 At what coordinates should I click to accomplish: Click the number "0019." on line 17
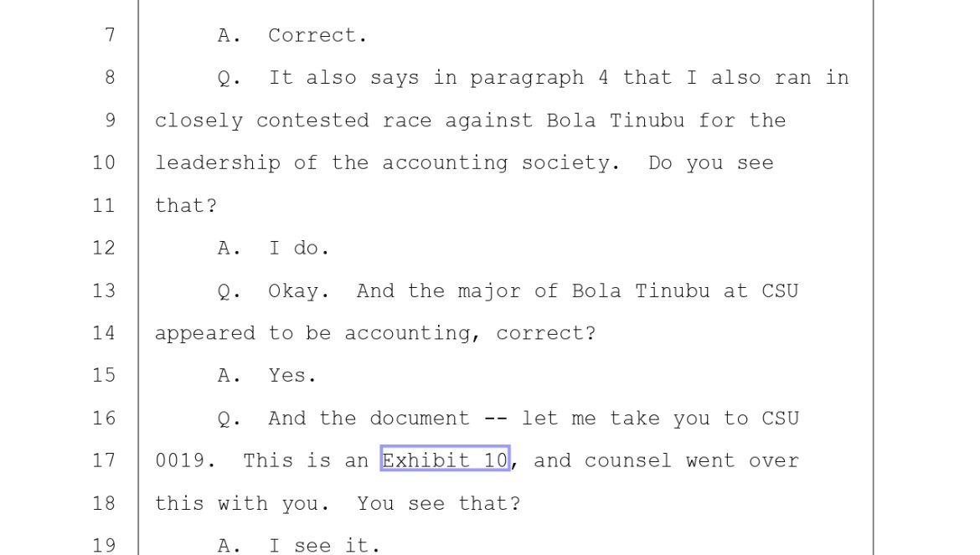click(x=186, y=460)
